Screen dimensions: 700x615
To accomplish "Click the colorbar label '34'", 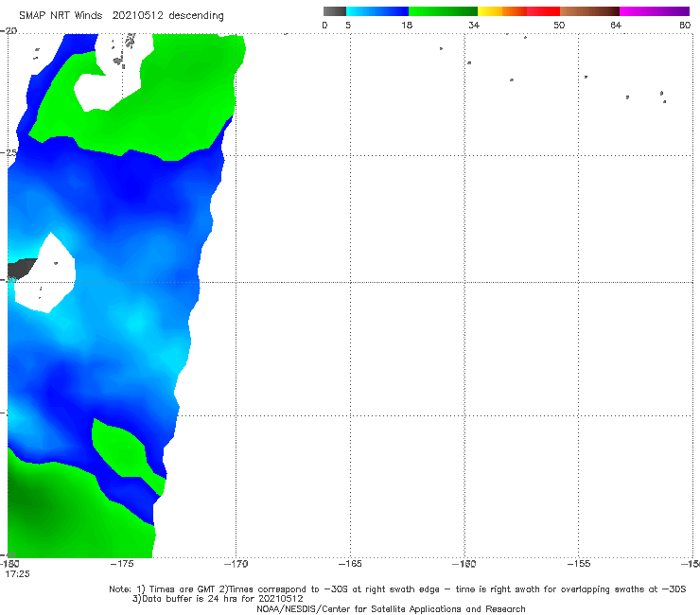I will coord(474,25).
